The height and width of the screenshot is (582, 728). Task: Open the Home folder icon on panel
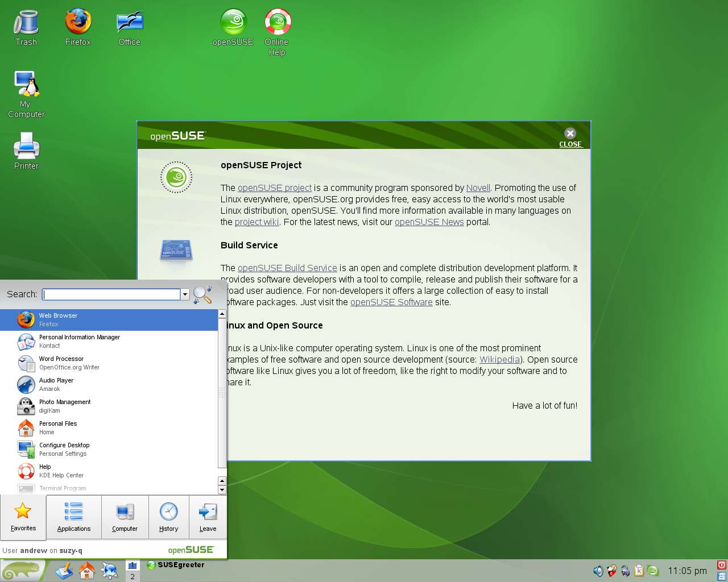87,571
